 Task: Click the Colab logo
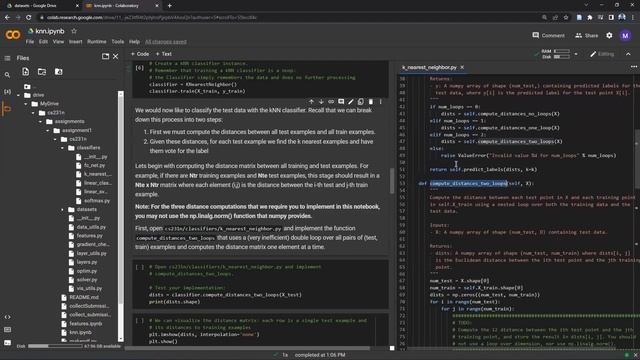[13, 35]
